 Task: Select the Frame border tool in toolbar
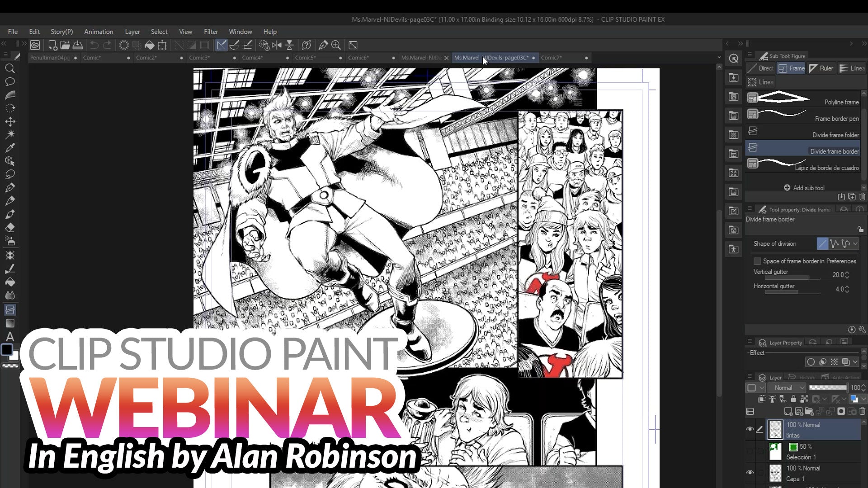(10, 310)
